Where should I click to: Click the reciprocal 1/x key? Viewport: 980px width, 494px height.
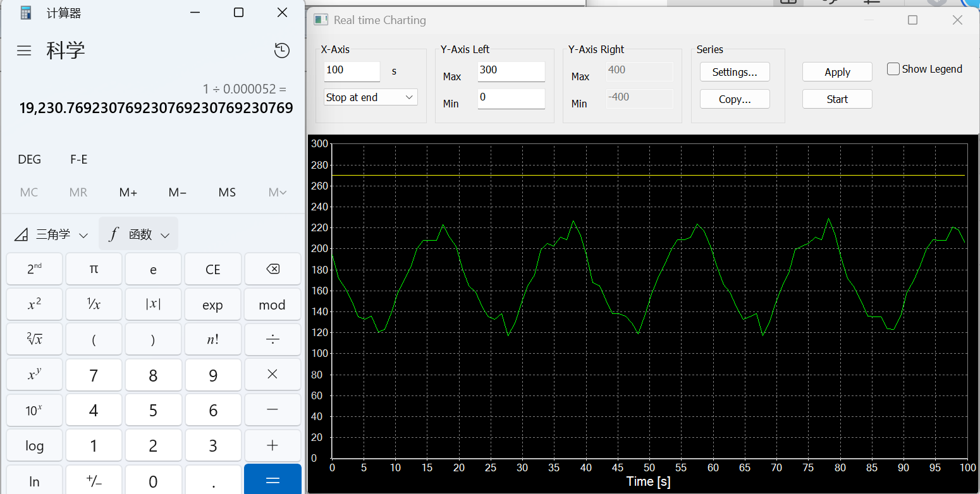click(94, 304)
